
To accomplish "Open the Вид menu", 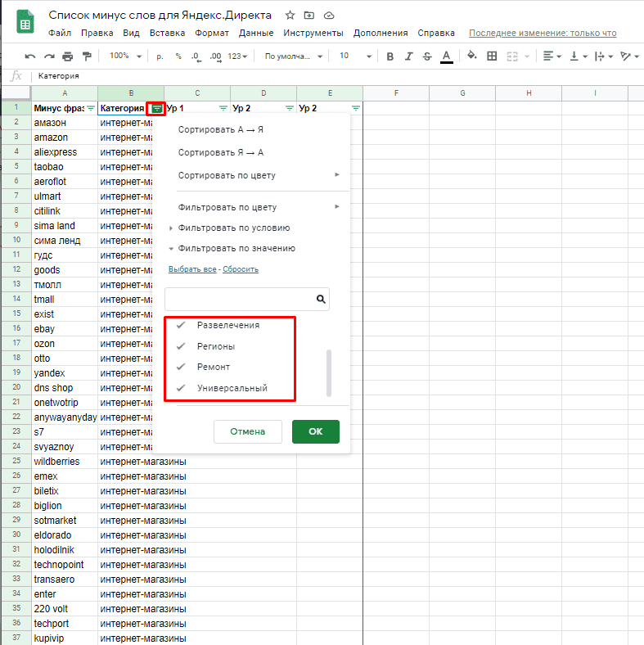I will coord(131,33).
